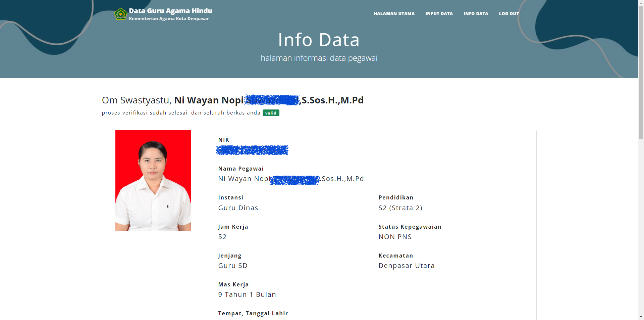Click the scrollbar down arrow
644x320 pixels.
[641, 317]
